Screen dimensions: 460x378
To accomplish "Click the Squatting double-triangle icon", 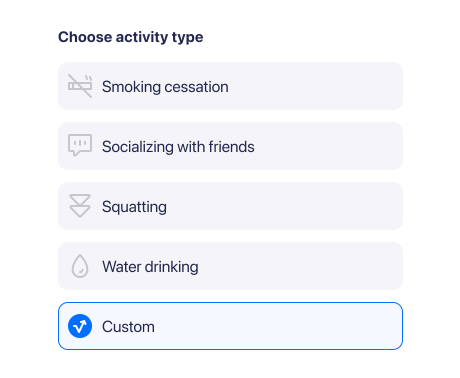I will [x=80, y=206].
